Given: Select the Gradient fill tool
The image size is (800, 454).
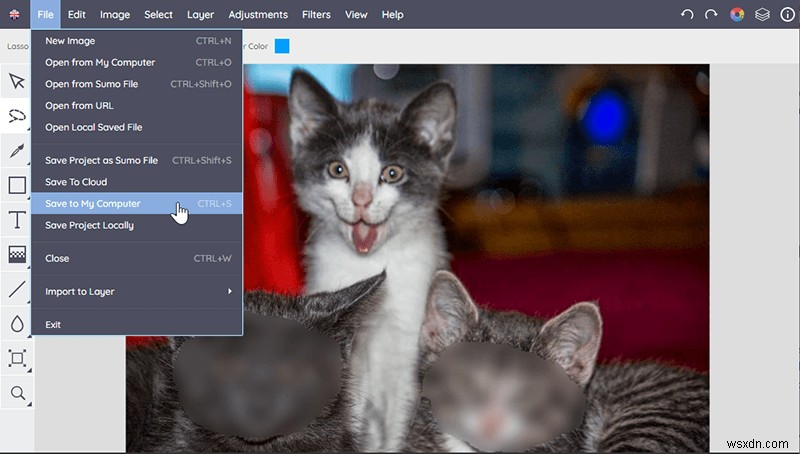Looking at the screenshot, I should (x=17, y=254).
